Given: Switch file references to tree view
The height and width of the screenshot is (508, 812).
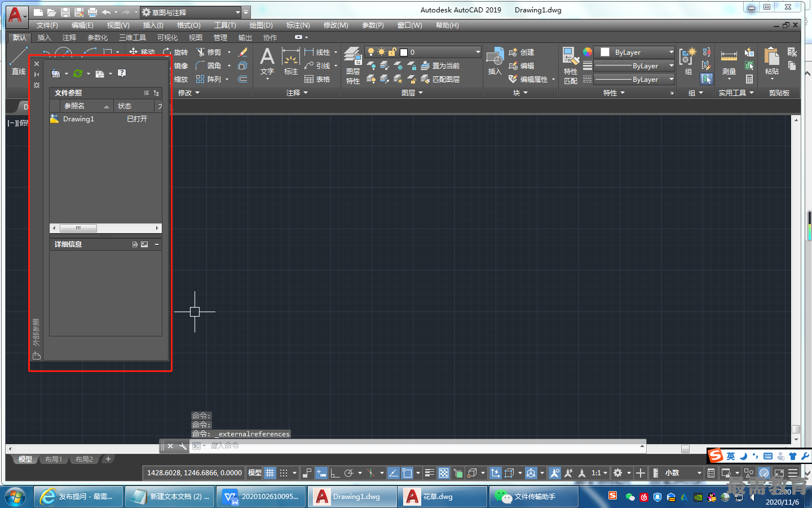Looking at the screenshot, I should coord(156,93).
